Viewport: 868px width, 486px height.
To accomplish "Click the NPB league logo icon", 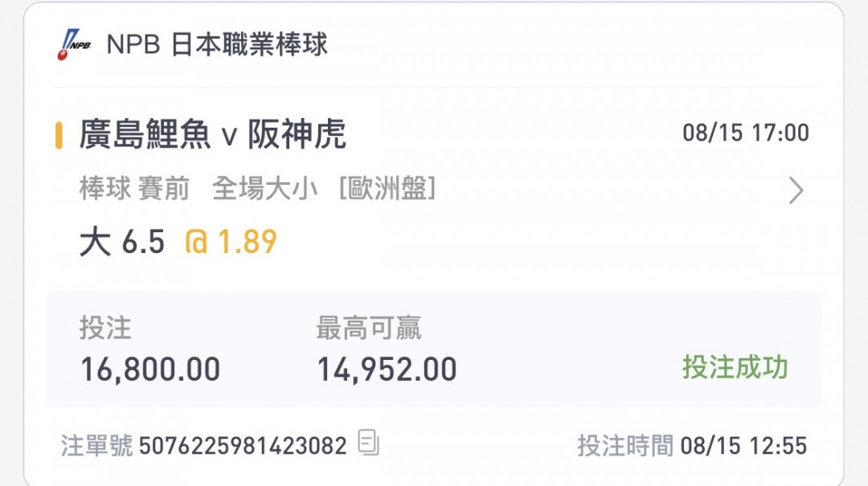I will click(x=74, y=44).
